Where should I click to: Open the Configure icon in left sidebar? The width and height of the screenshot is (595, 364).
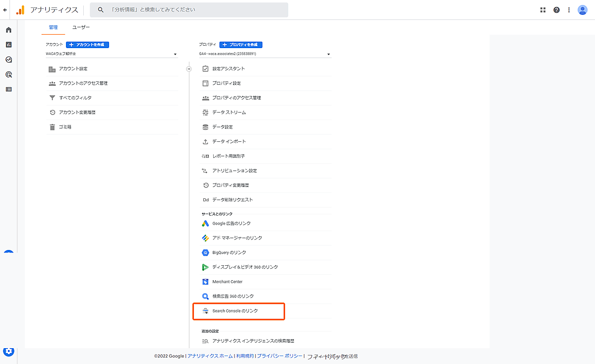[x=8, y=89]
